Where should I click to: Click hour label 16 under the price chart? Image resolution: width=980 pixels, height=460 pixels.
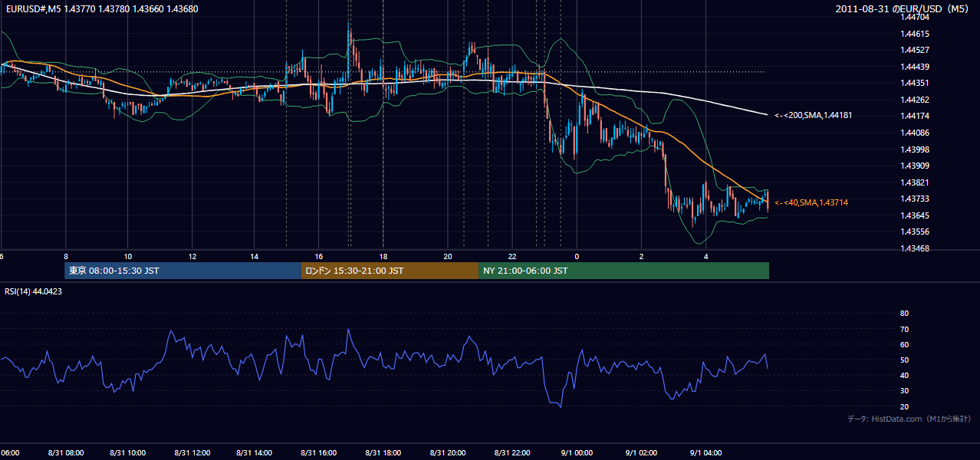[x=319, y=256]
